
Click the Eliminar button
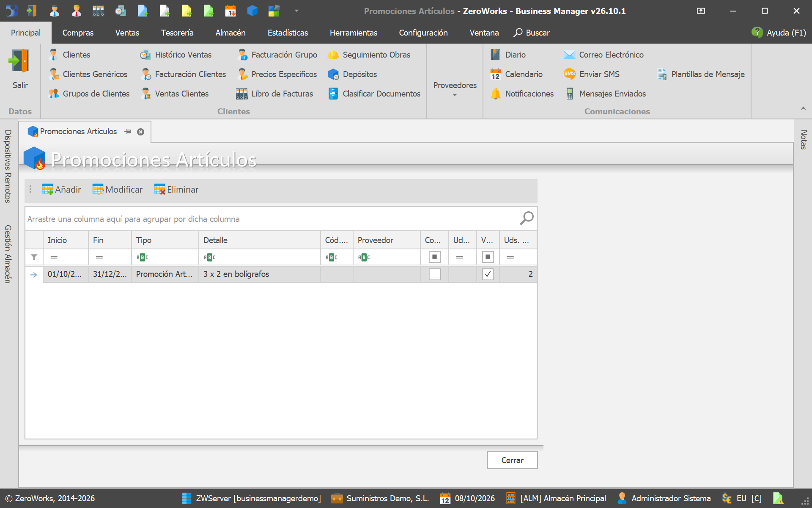click(x=176, y=190)
